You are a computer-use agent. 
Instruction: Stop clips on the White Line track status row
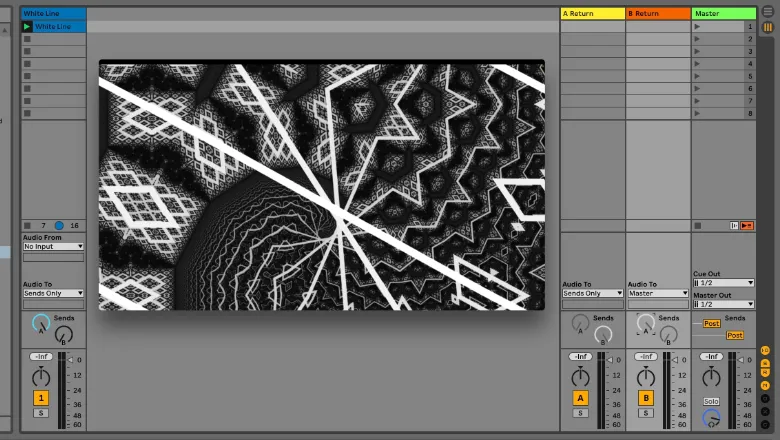point(27,226)
